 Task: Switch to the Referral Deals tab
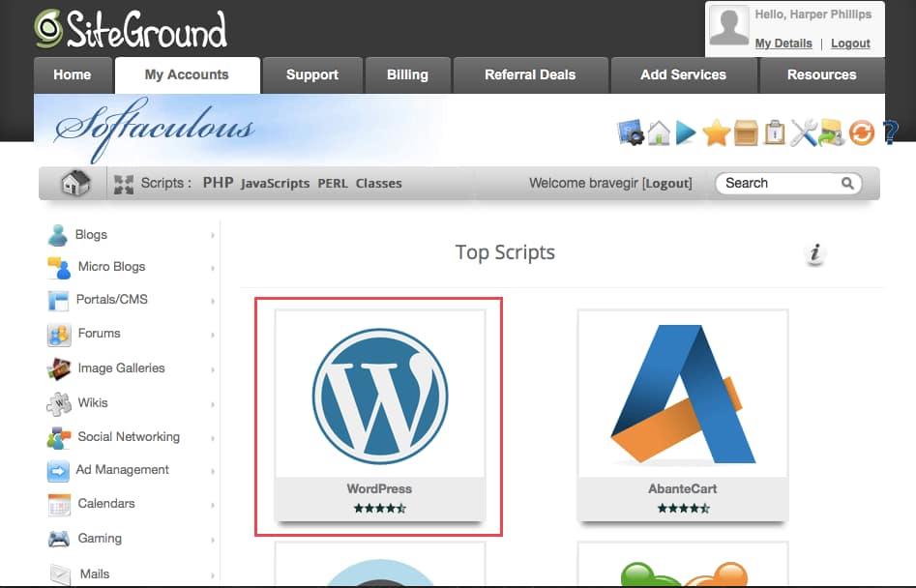(530, 74)
